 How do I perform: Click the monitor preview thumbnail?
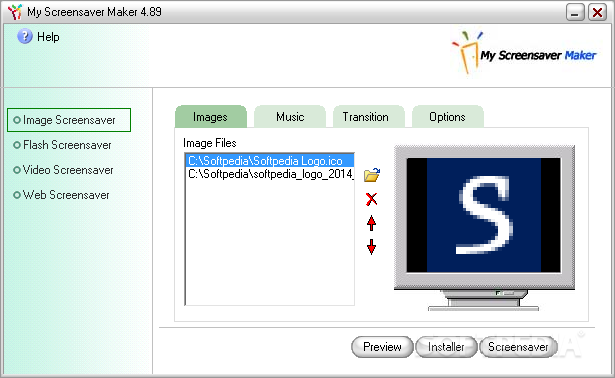484,228
